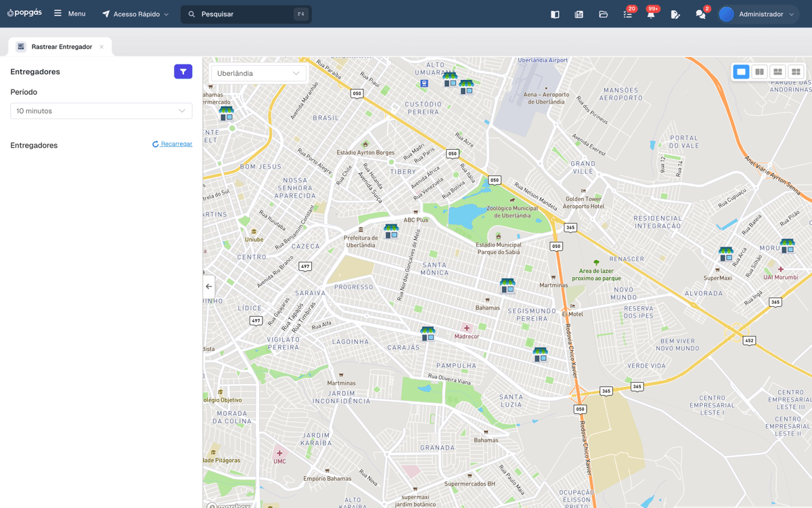Toggle the side panel layout icon in header
Image resolution: width=812 pixels, height=508 pixels.
555,14
